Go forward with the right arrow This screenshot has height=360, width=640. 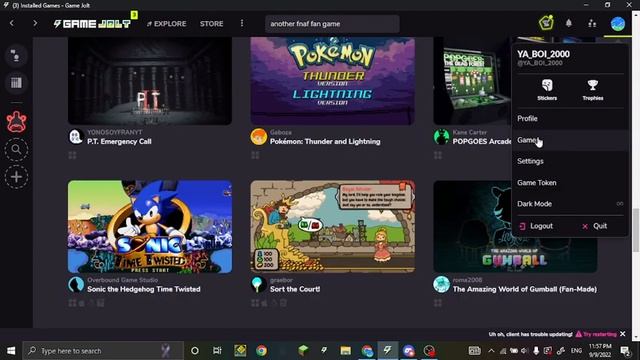(35, 23)
